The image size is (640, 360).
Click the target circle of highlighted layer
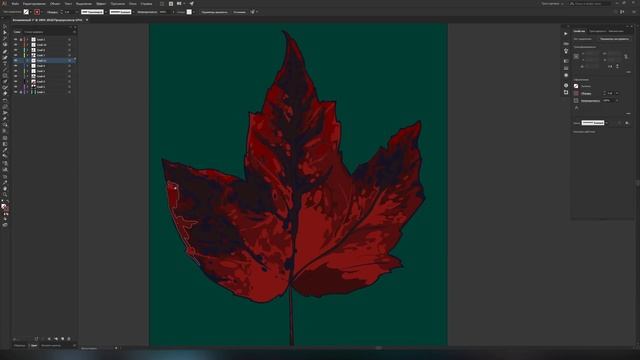click(69, 60)
